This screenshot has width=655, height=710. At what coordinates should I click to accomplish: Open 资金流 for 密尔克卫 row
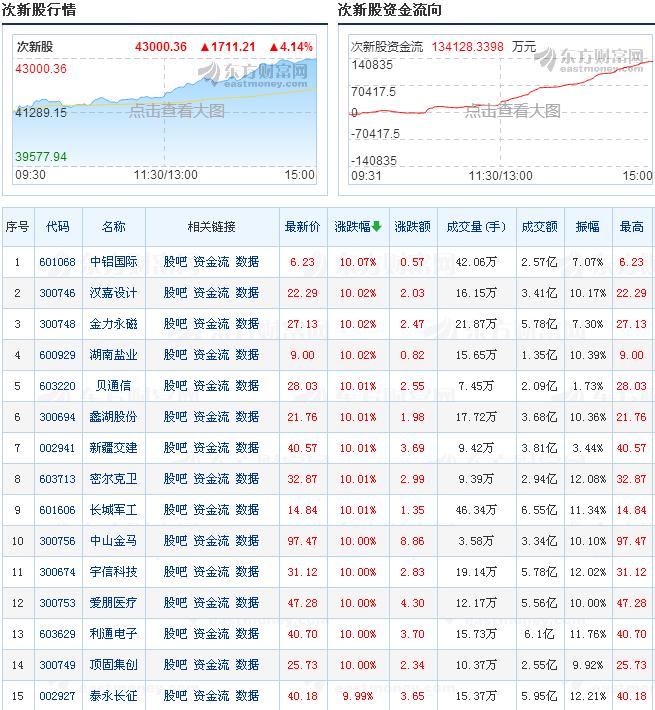coord(211,479)
